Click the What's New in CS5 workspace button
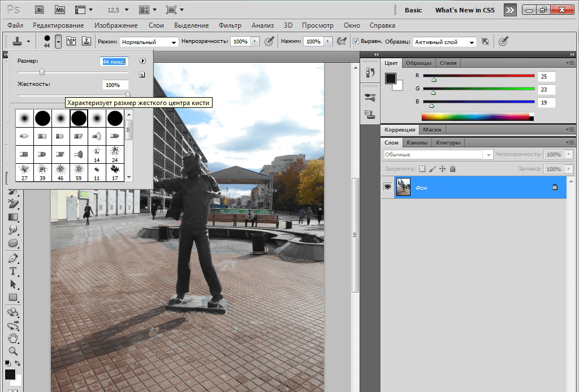Viewport: 579px width, 392px height. (x=465, y=10)
